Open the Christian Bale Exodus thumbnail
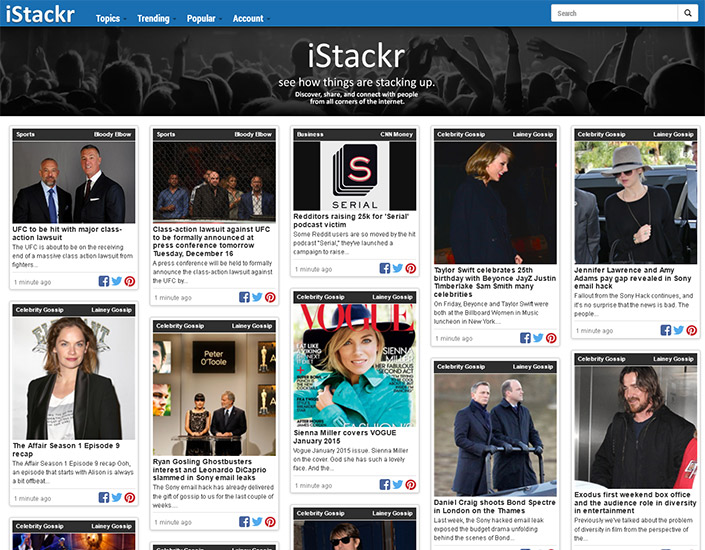Image resolution: width=705 pixels, height=550 pixels. (635, 427)
